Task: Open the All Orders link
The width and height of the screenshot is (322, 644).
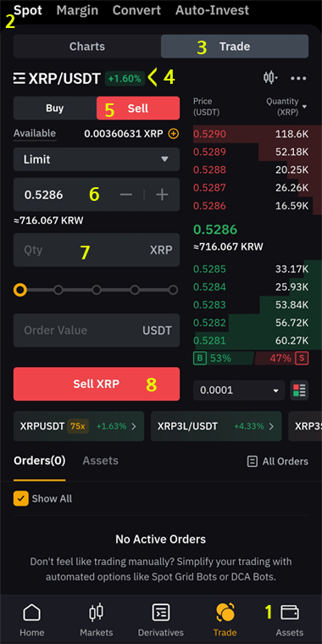Action: pos(277,461)
